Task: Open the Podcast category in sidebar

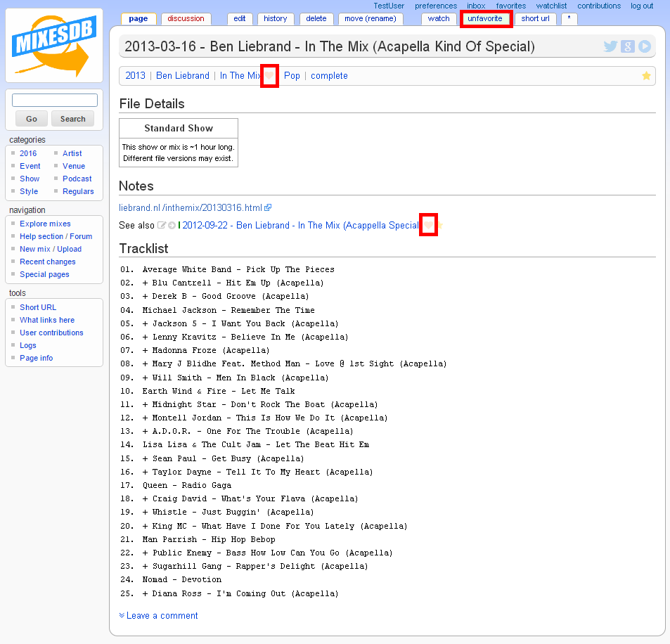Action: tap(77, 179)
